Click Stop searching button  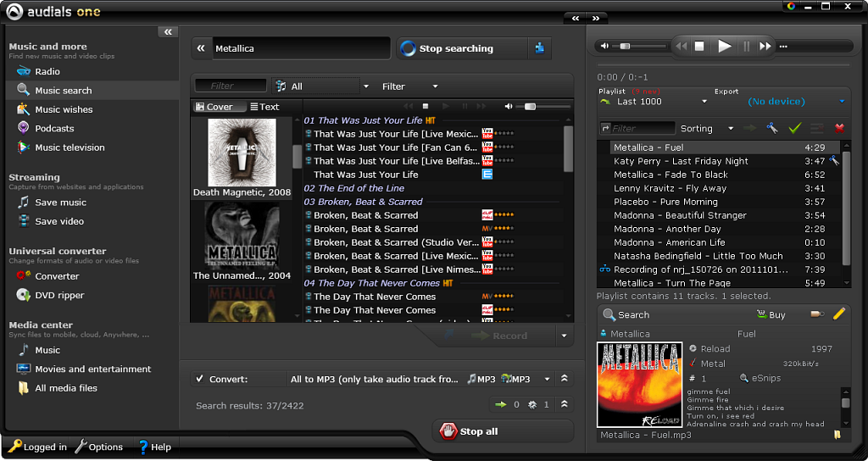point(462,48)
